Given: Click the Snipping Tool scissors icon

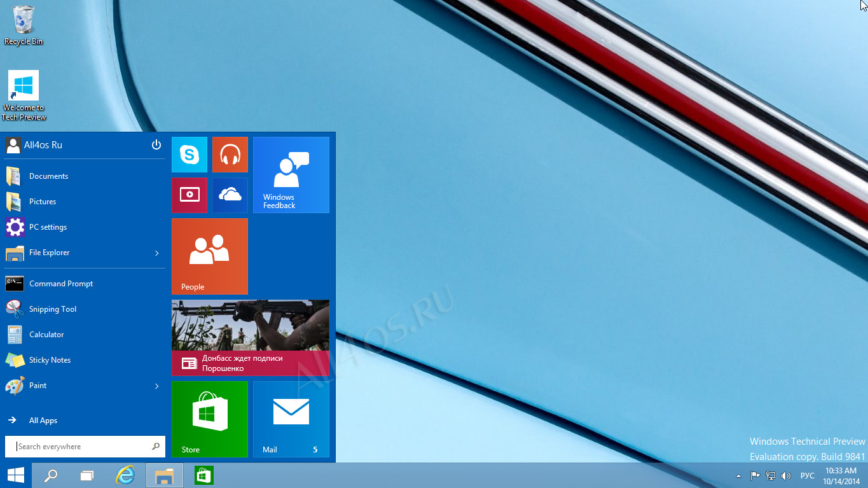Looking at the screenshot, I should (x=15, y=309).
